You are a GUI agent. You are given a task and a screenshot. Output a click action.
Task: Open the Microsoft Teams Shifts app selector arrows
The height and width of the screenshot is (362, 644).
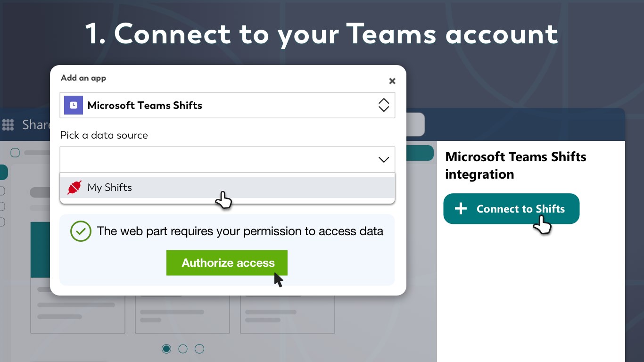(384, 105)
